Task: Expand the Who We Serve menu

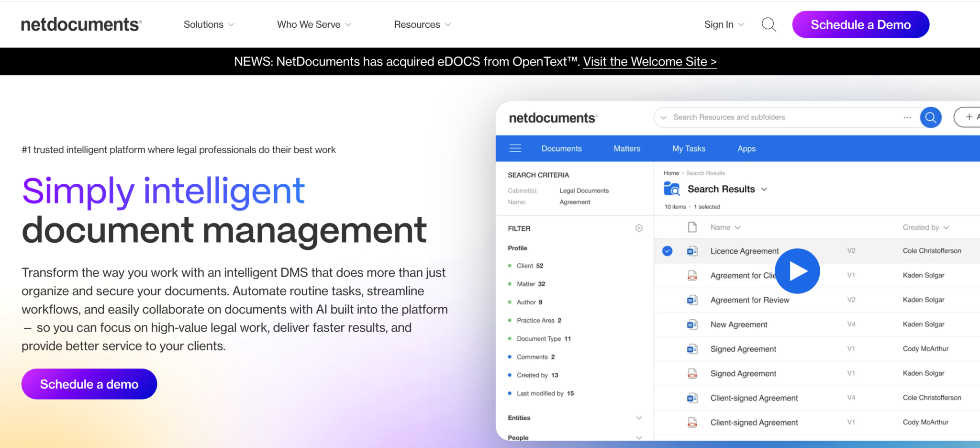Action: click(314, 24)
